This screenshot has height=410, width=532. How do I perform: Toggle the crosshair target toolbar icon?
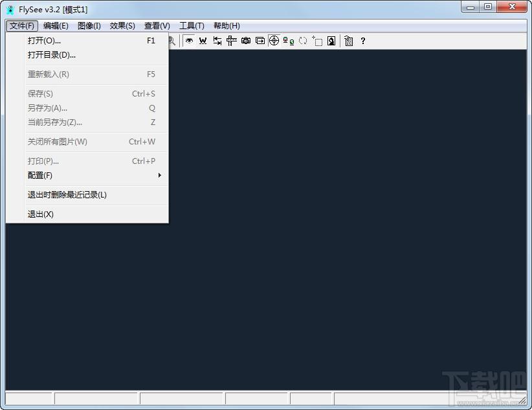274,41
